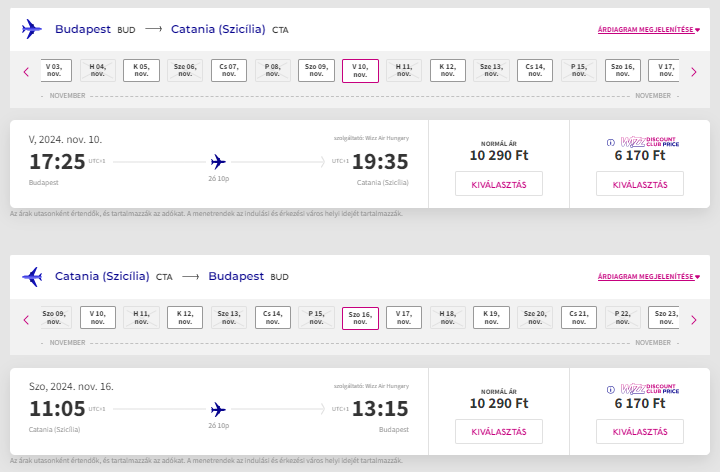
Task: Click plane icon in Budapest to Catania header
Action: pos(32,30)
